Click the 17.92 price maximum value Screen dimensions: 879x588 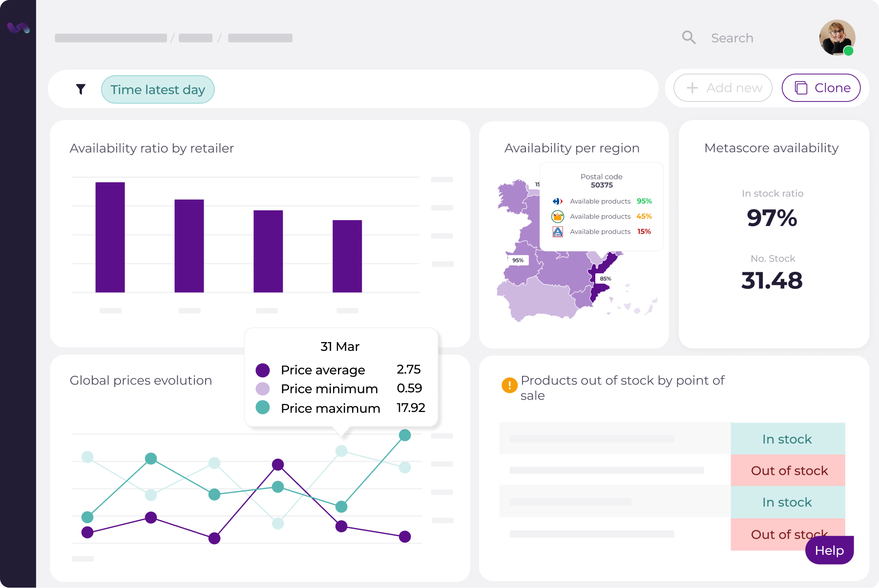pos(411,407)
